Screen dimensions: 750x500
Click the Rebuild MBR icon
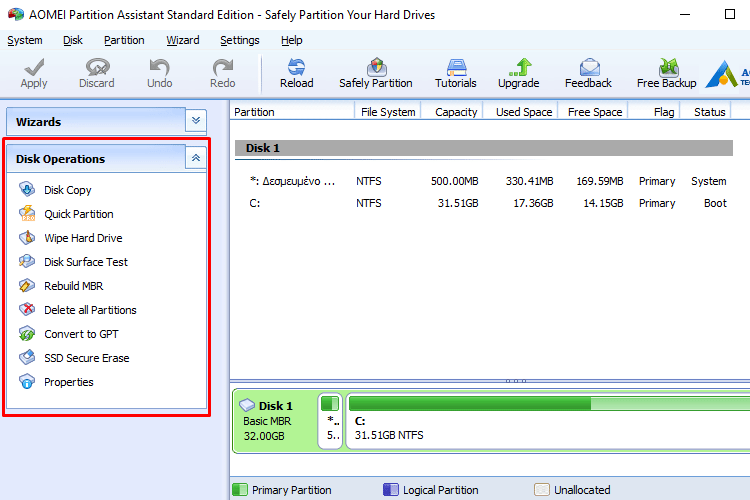(x=27, y=285)
